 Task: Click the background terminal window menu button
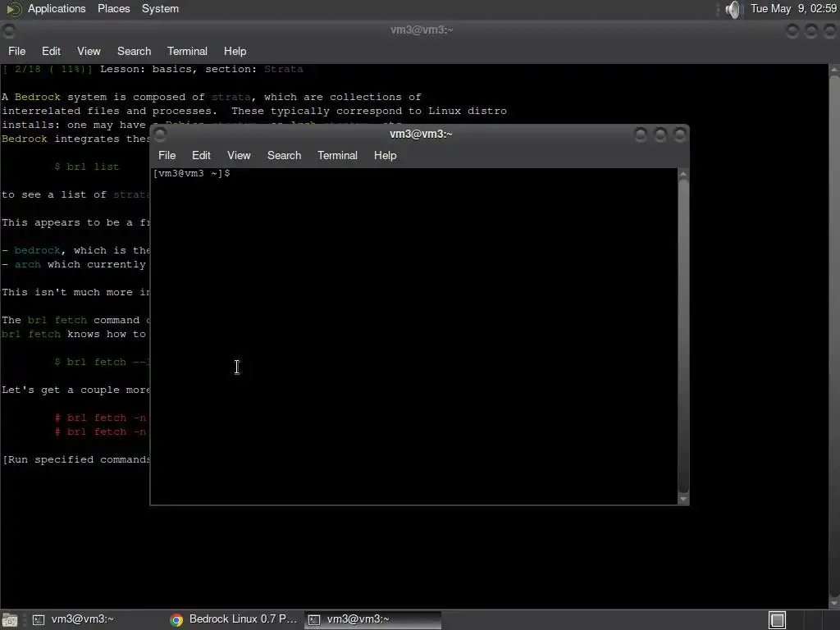pos(9,31)
